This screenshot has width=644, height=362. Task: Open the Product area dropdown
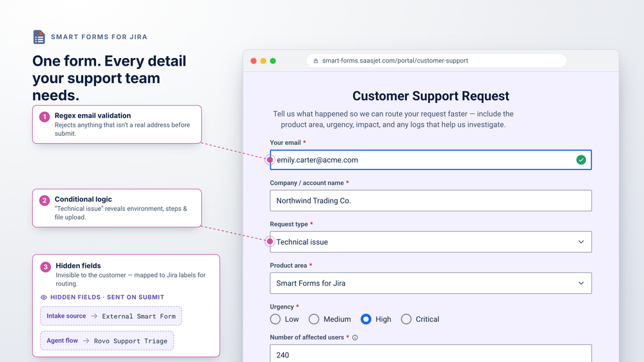click(x=431, y=283)
